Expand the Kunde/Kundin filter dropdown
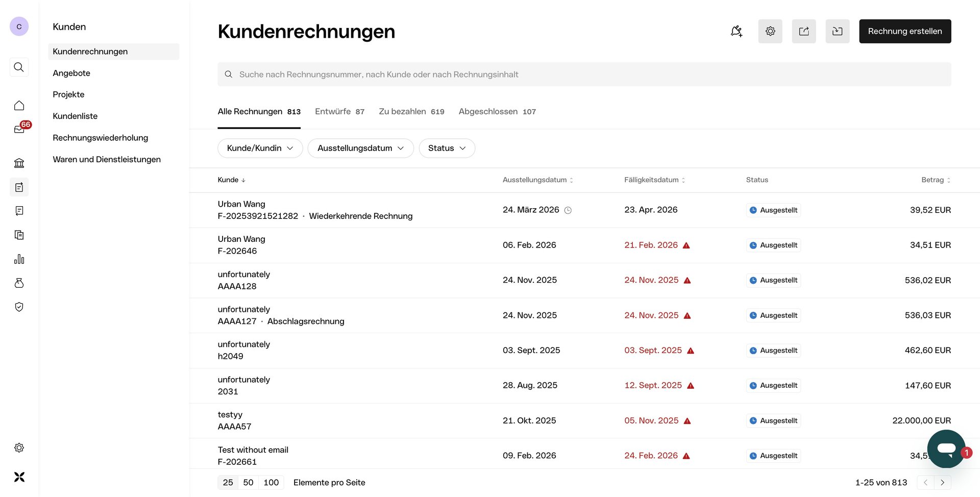980x497 pixels. coord(260,148)
